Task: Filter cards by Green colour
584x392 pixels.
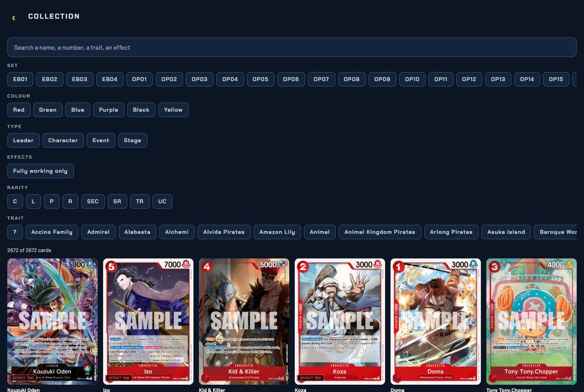Action: click(x=48, y=110)
